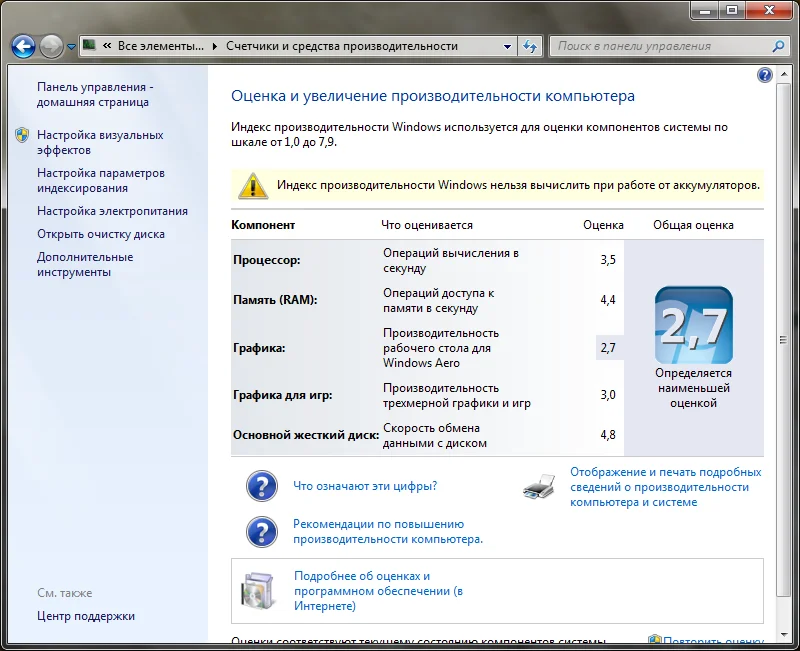Click shield icon beside visual effects setting

tap(22, 135)
